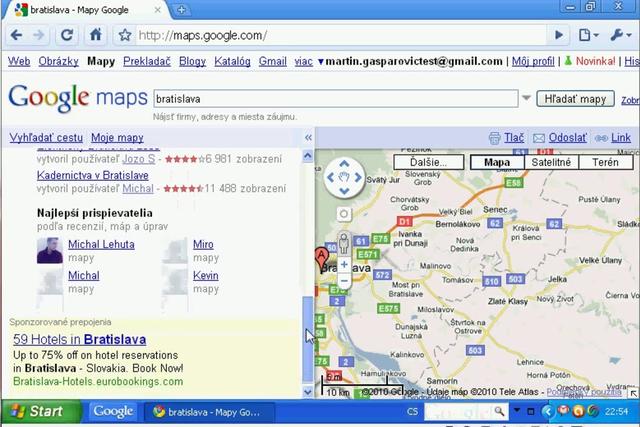Click the taskbar search magnifier icon
Image resolution: width=640 pixels, height=427 pixels.
[500, 411]
